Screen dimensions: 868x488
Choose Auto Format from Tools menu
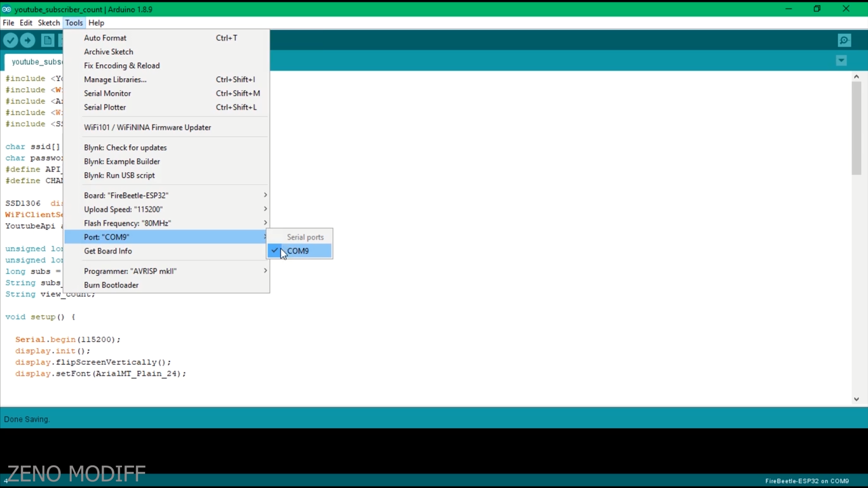(167, 38)
